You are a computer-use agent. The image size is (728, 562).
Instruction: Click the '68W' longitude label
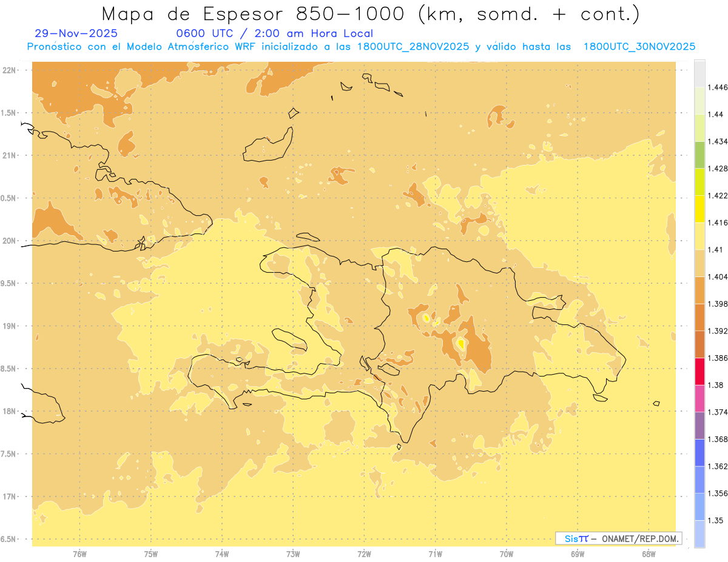[649, 554]
